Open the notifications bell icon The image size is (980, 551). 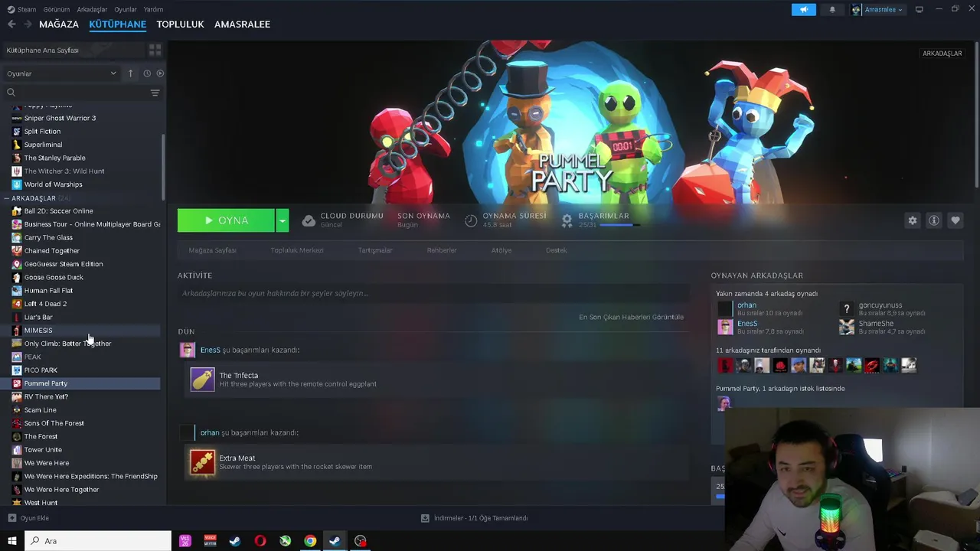tap(832, 9)
